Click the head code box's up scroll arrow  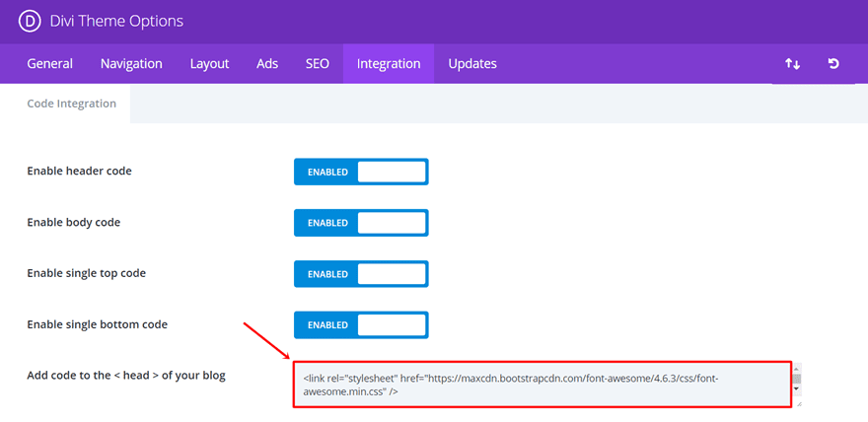coord(797,368)
